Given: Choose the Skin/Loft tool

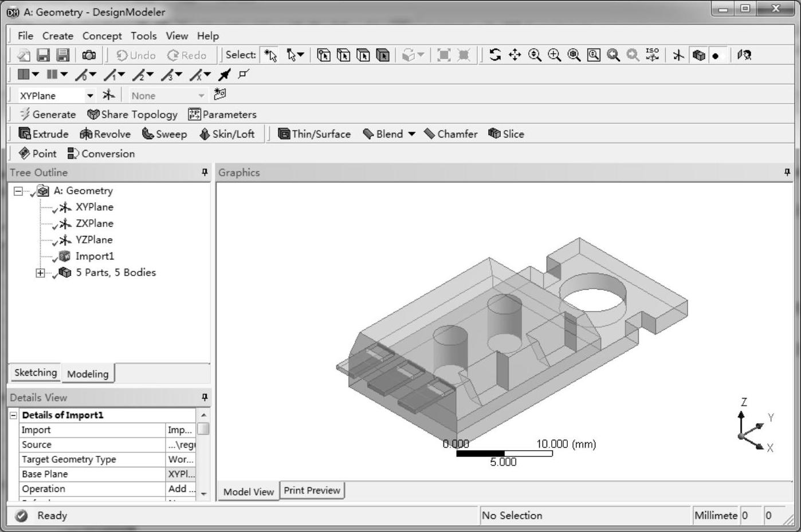Looking at the screenshot, I should (x=227, y=134).
